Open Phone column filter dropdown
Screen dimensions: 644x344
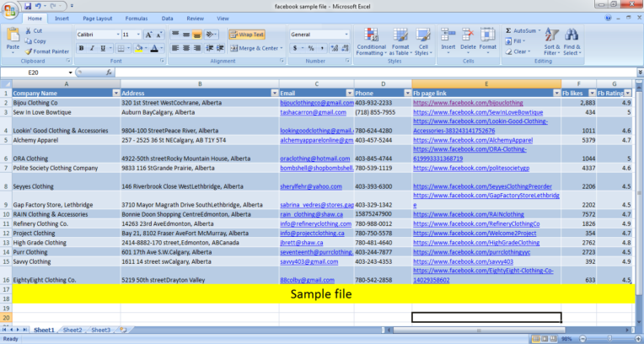tap(407, 94)
